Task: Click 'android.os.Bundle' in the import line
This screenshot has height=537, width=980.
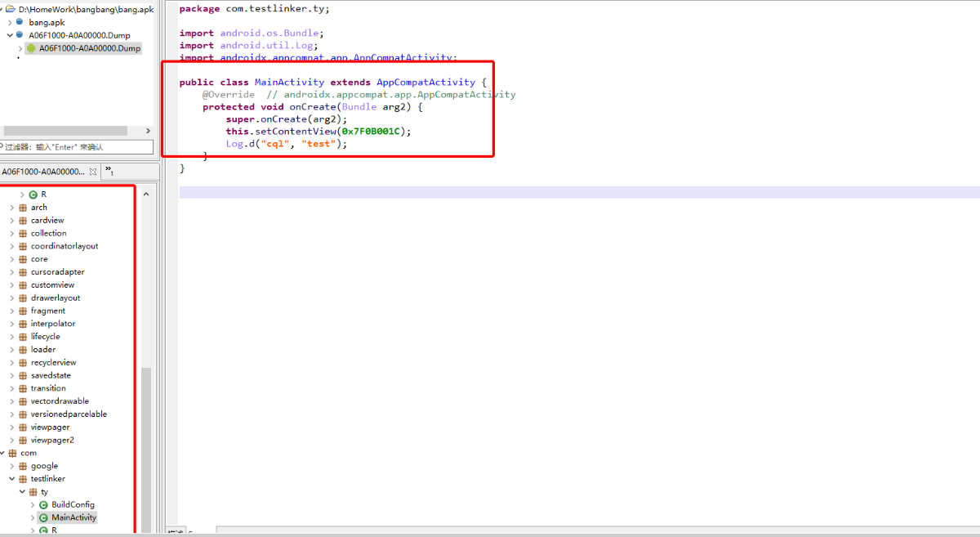Action: tap(269, 34)
